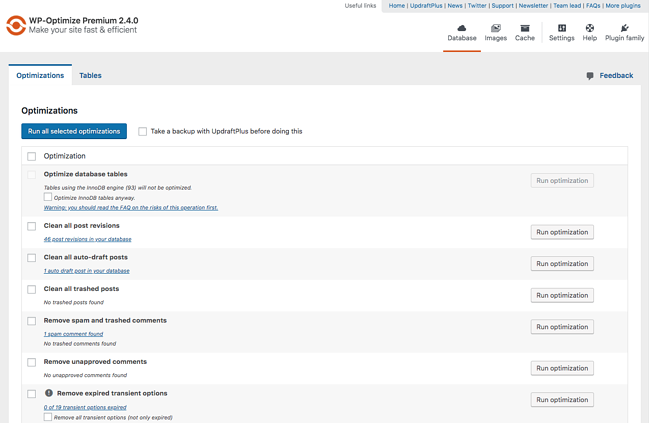Click the WP-Optimize logo icon
649x423 pixels.
pyautogui.click(x=16, y=25)
